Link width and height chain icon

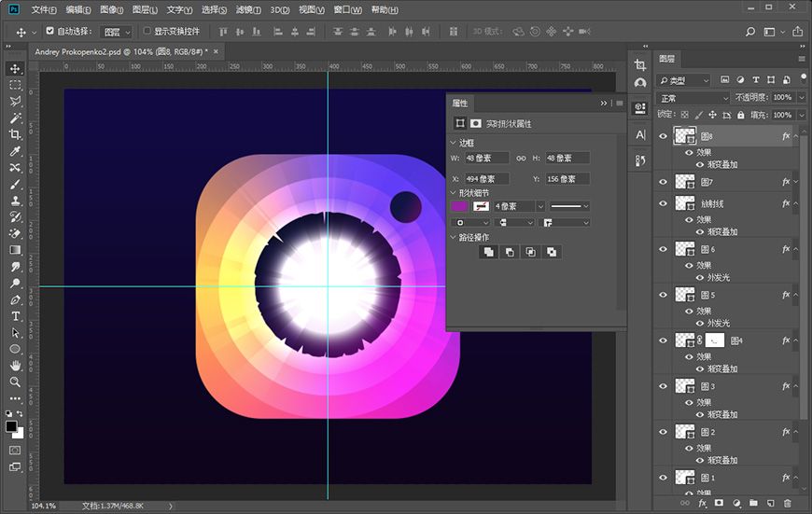[521, 158]
